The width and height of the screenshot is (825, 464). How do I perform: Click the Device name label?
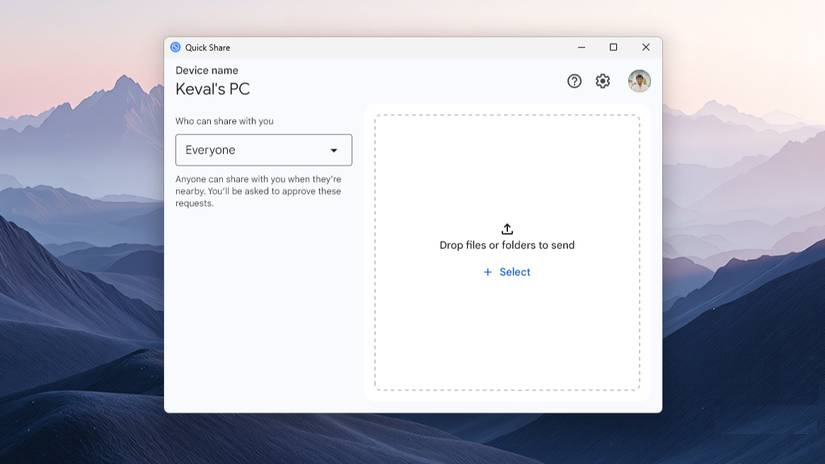[207, 70]
